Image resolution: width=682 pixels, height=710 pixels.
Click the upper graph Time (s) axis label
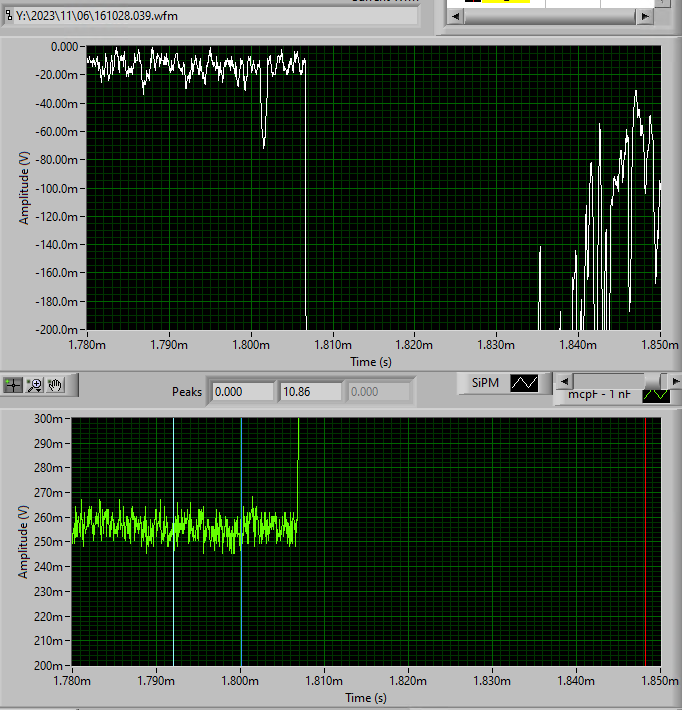[x=371, y=362]
